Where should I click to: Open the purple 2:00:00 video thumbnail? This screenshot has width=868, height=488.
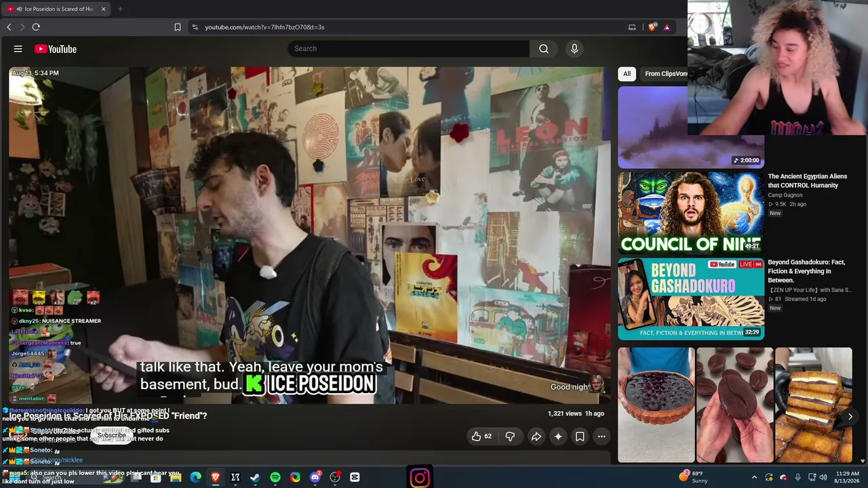pos(691,127)
